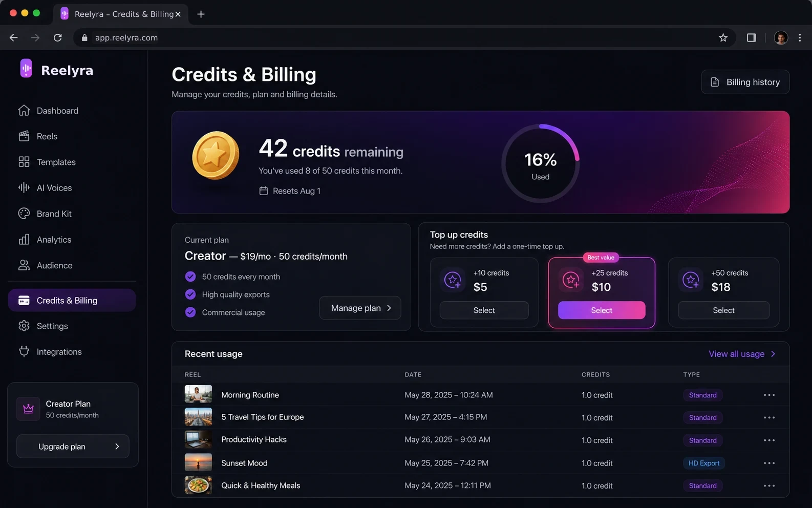Click the Quick & Healthy Meals thumbnail
Image resolution: width=812 pixels, height=508 pixels.
coord(198,485)
